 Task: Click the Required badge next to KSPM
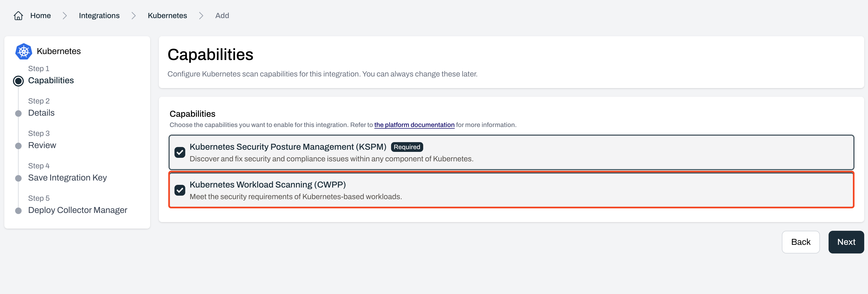407,147
